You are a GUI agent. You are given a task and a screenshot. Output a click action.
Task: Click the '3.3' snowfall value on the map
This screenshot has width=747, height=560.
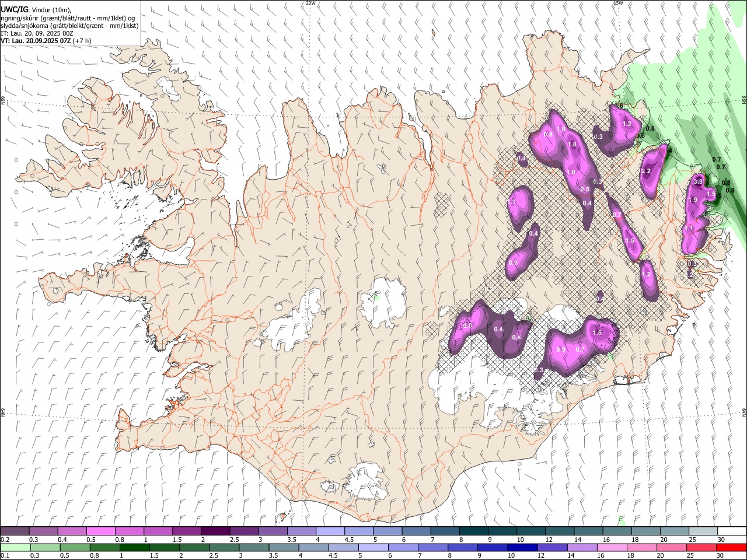pyautogui.click(x=697, y=182)
